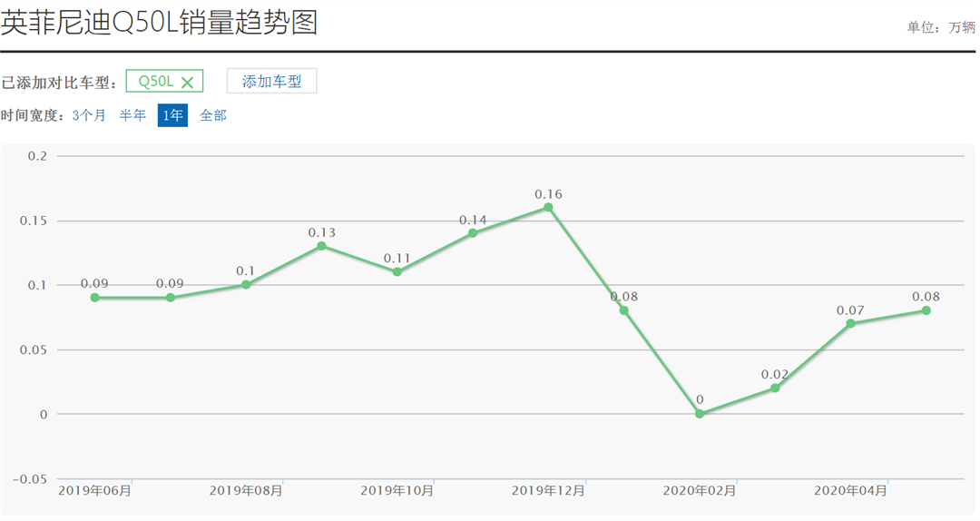Switch time range to 3个月
This screenshot has height=521, width=980.
(89, 115)
